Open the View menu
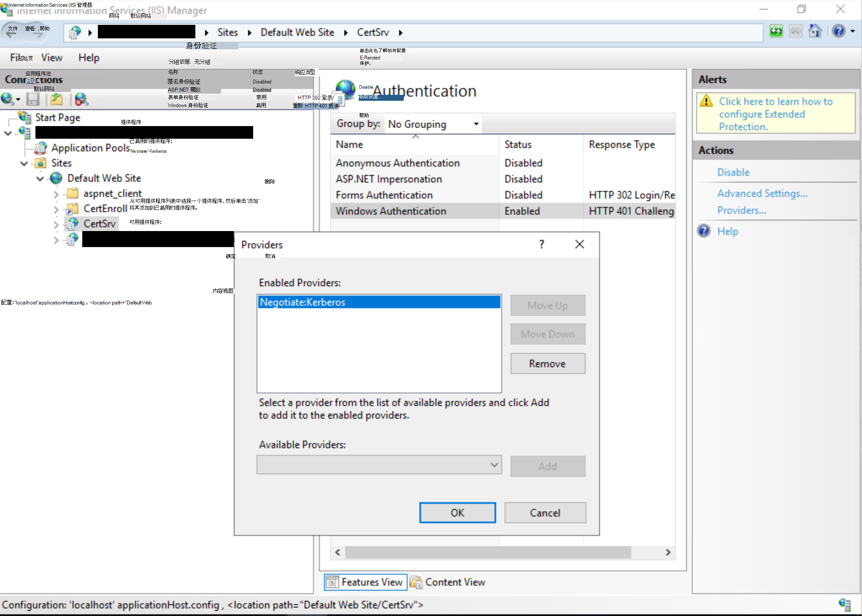This screenshot has width=862, height=616. click(52, 58)
